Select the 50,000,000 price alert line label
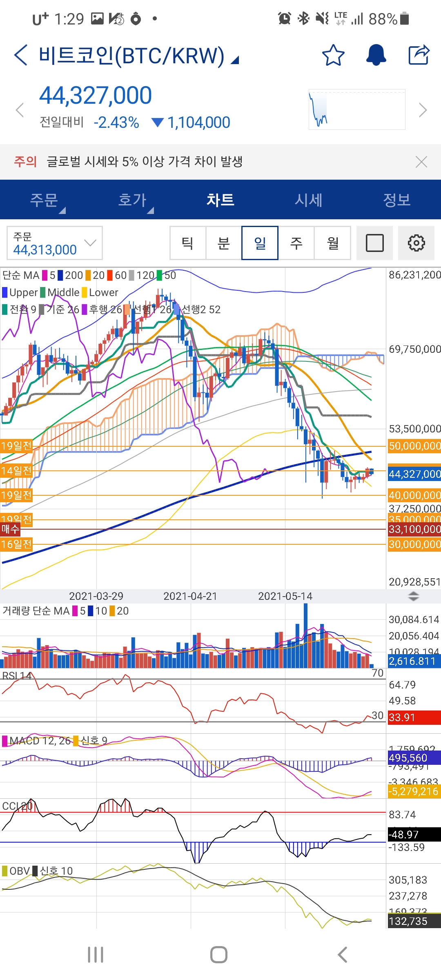Screen dimensions: 441x980 click(x=414, y=446)
